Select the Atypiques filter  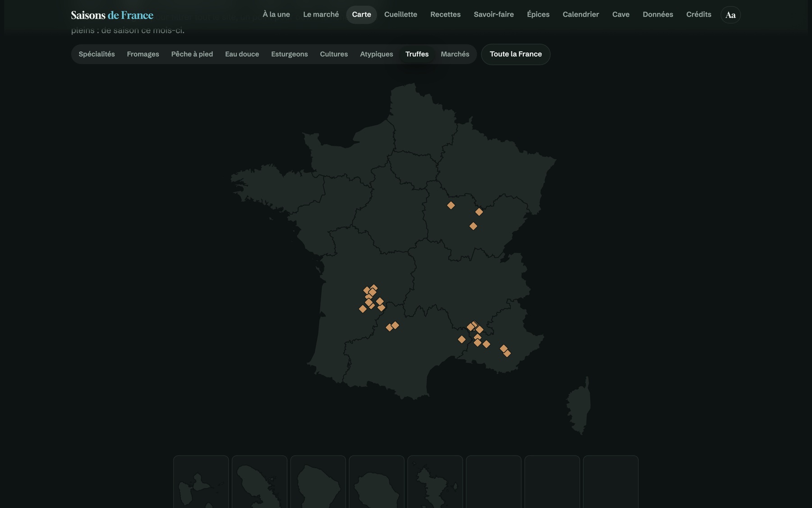(x=376, y=54)
